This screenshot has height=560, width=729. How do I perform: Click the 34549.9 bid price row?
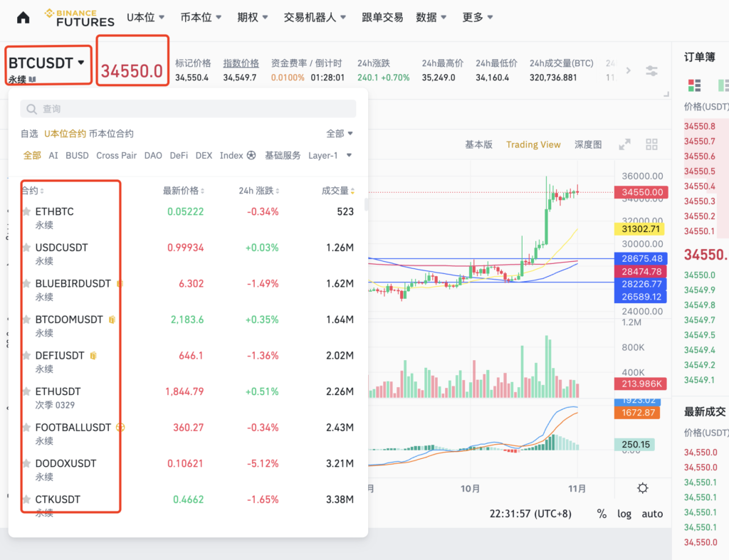[x=706, y=290]
